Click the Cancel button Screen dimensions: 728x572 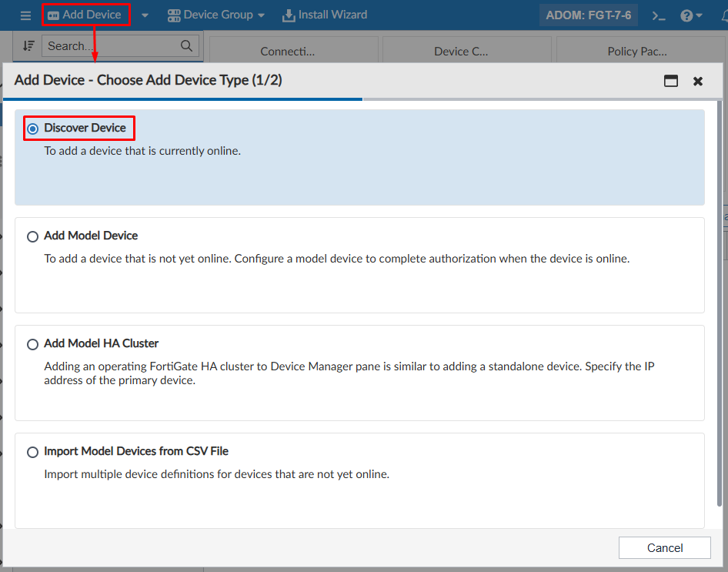coord(664,547)
